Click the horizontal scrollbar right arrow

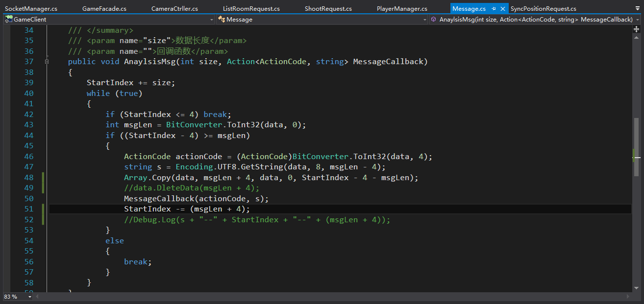[629, 297]
